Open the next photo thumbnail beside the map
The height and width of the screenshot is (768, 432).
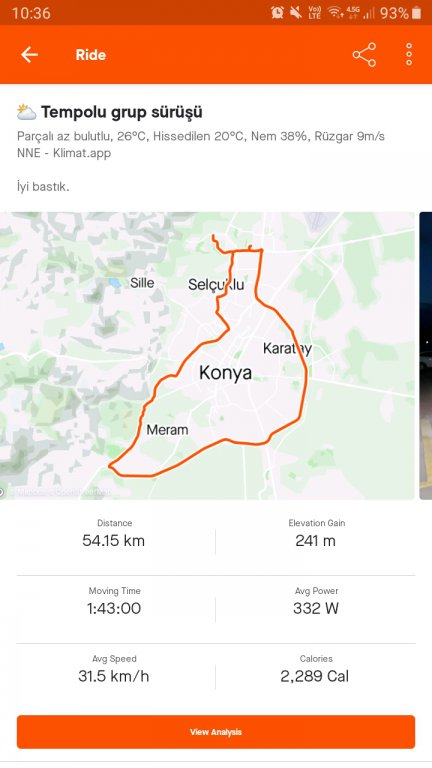tap(426, 356)
